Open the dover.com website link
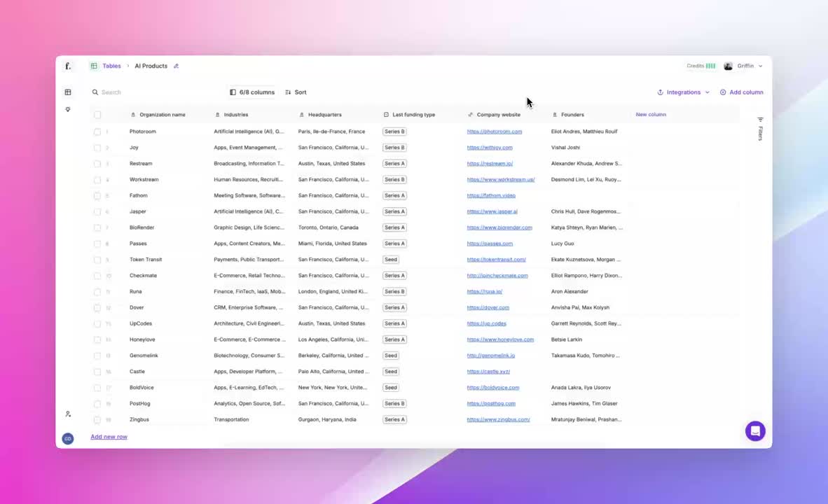This screenshot has width=828, height=504. [x=488, y=308]
